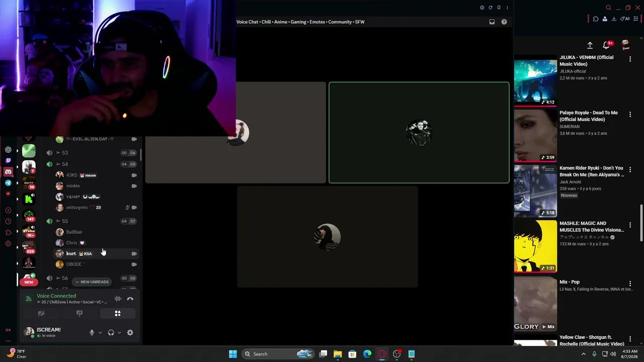Open YouTube notifications bell

tap(606, 45)
